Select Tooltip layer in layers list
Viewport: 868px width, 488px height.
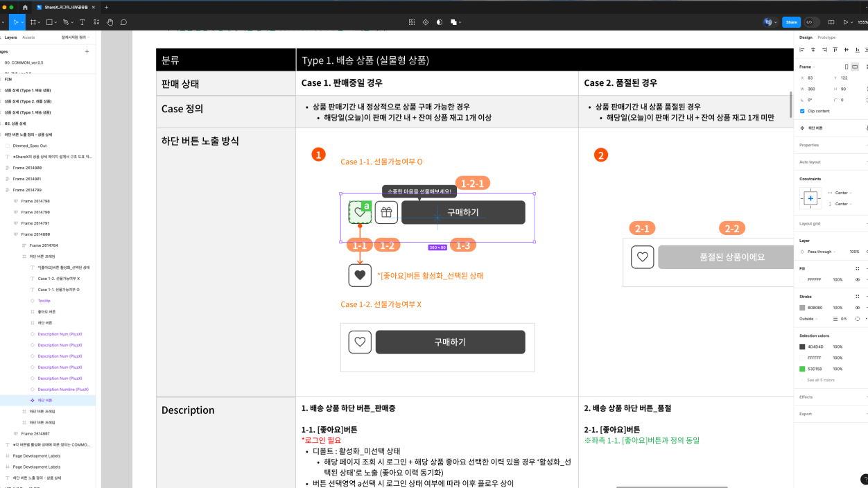(x=44, y=301)
